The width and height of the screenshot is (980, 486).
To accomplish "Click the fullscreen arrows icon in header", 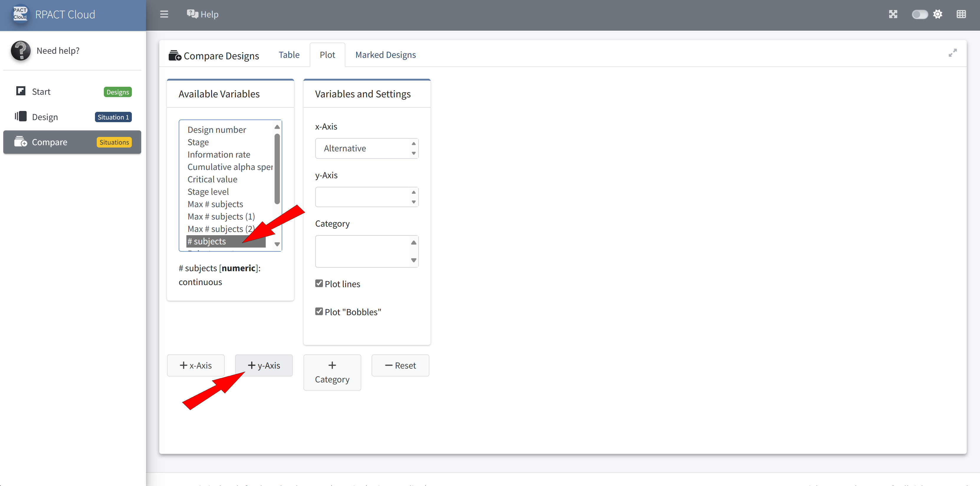I will (893, 14).
